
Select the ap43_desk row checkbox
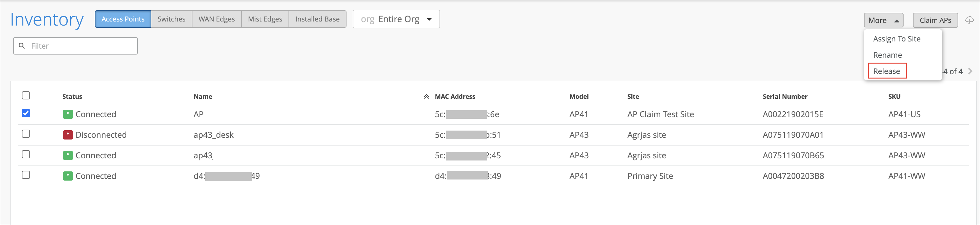[26, 134]
